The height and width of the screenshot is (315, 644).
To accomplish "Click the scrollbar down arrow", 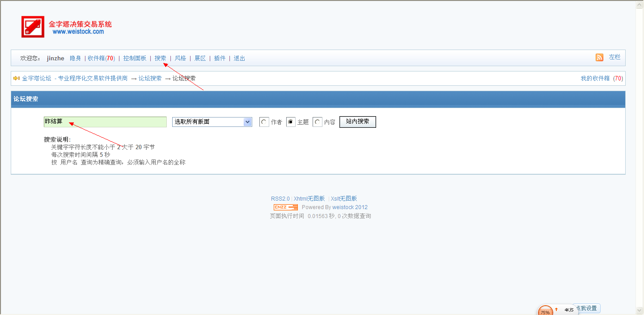I will click(x=640, y=310).
